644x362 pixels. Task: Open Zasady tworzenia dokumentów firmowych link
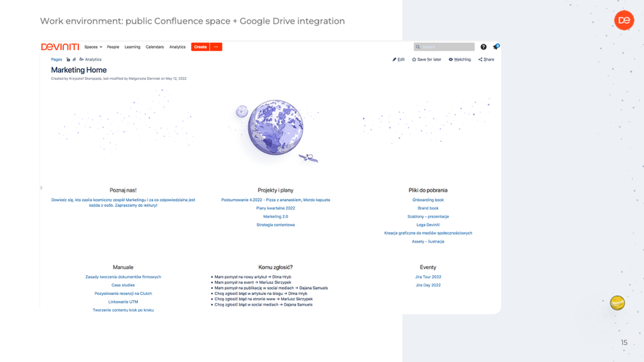click(x=123, y=277)
